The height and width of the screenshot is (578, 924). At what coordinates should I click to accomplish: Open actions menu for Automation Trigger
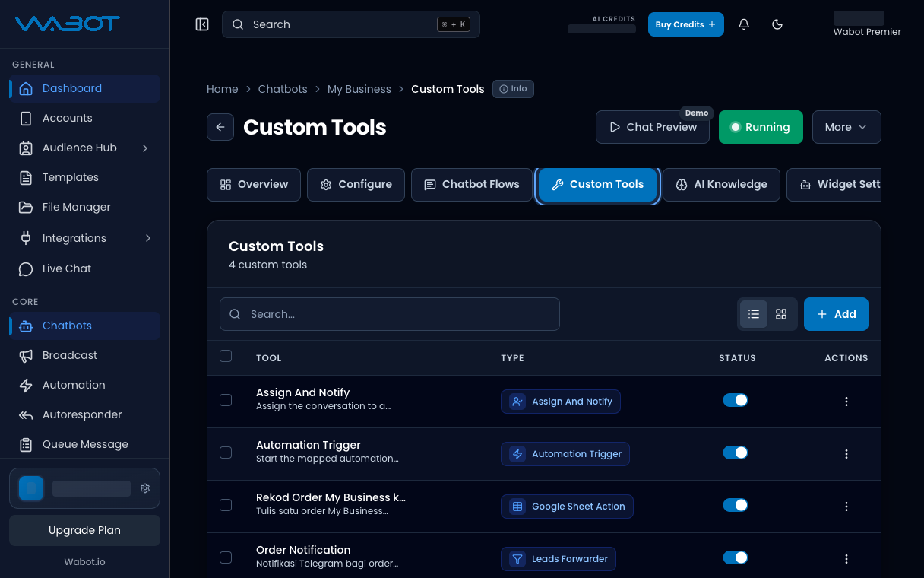pyautogui.click(x=846, y=454)
